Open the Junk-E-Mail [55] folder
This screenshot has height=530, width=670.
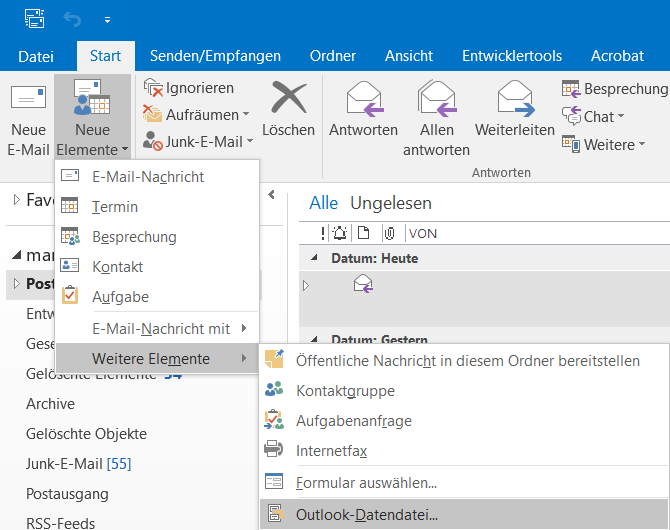(79, 464)
